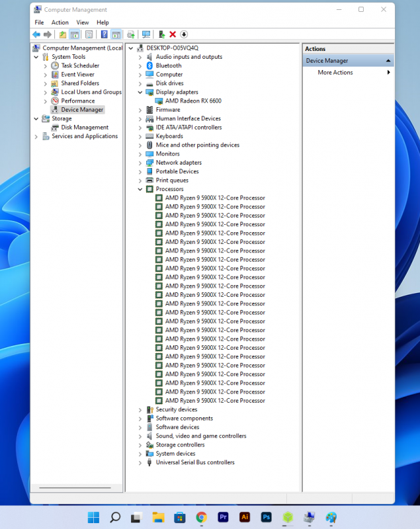Open the View menu
Viewport: 420px width, 529px height.
click(82, 22)
